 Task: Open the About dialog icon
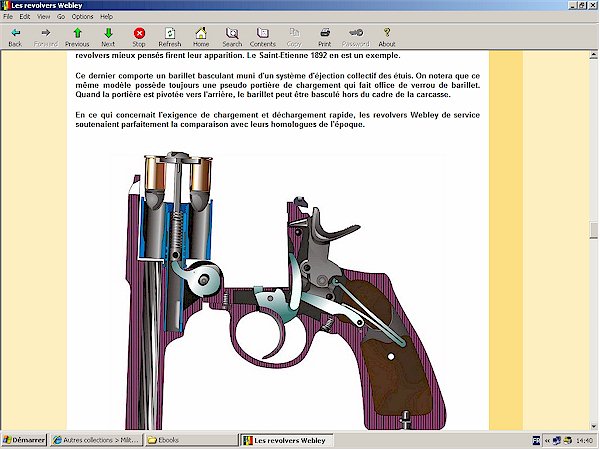[x=387, y=33]
